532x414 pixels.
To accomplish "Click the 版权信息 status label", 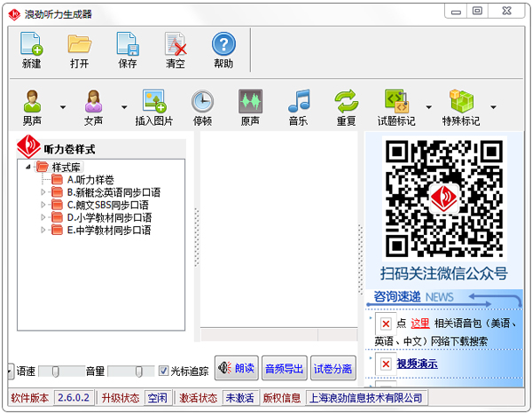I will pyautogui.click(x=282, y=398).
